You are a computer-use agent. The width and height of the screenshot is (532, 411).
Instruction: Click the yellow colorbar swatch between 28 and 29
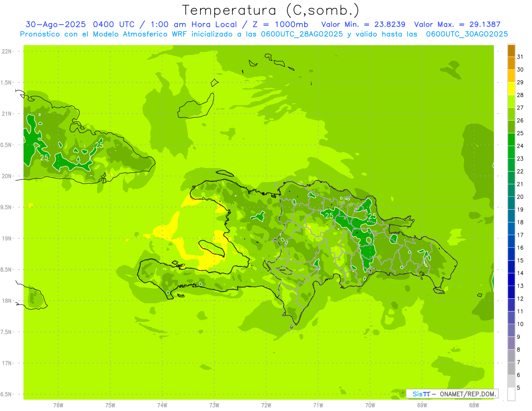[x=511, y=89]
